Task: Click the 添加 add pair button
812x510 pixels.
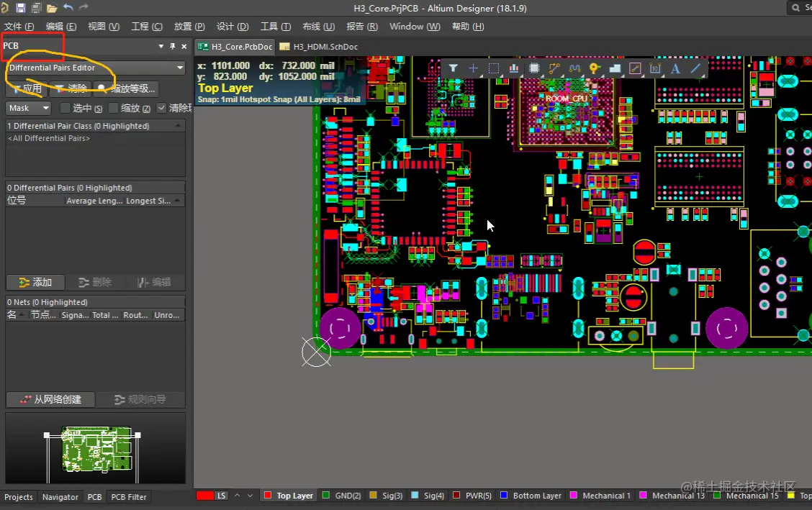Action: tap(35, 283)
